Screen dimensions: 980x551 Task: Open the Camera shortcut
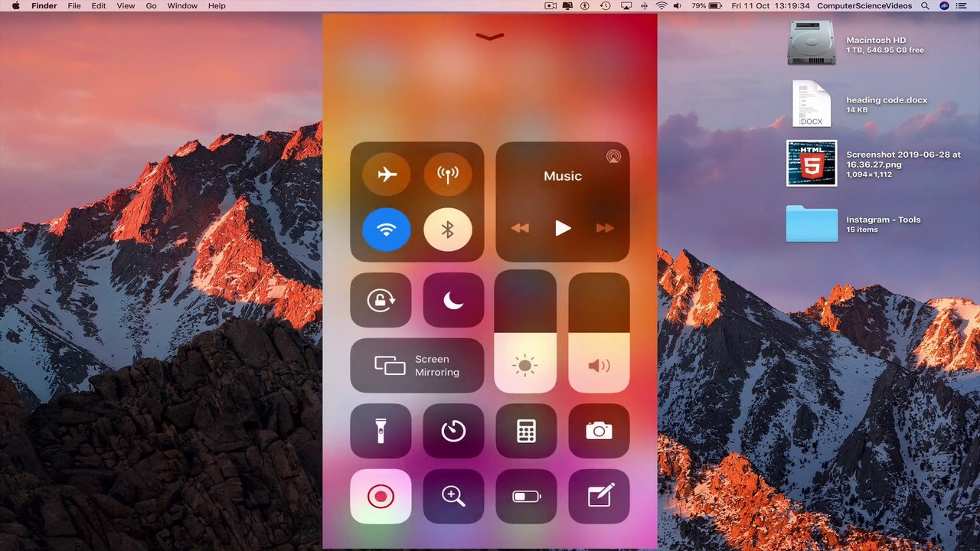599,431
